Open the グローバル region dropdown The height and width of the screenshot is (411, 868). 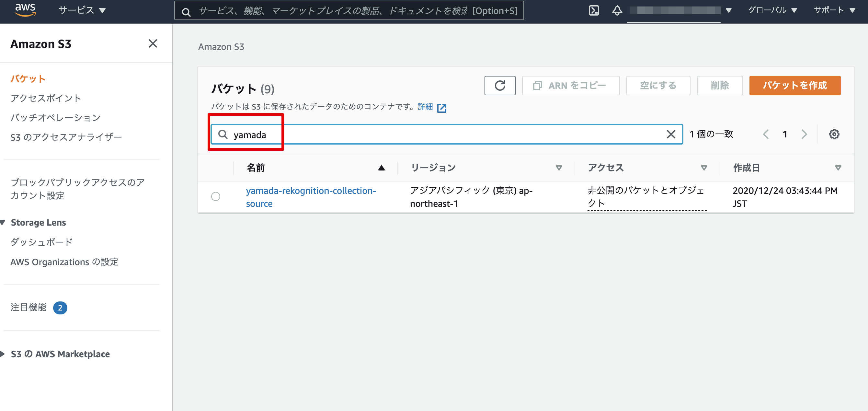tap(772, 10)
